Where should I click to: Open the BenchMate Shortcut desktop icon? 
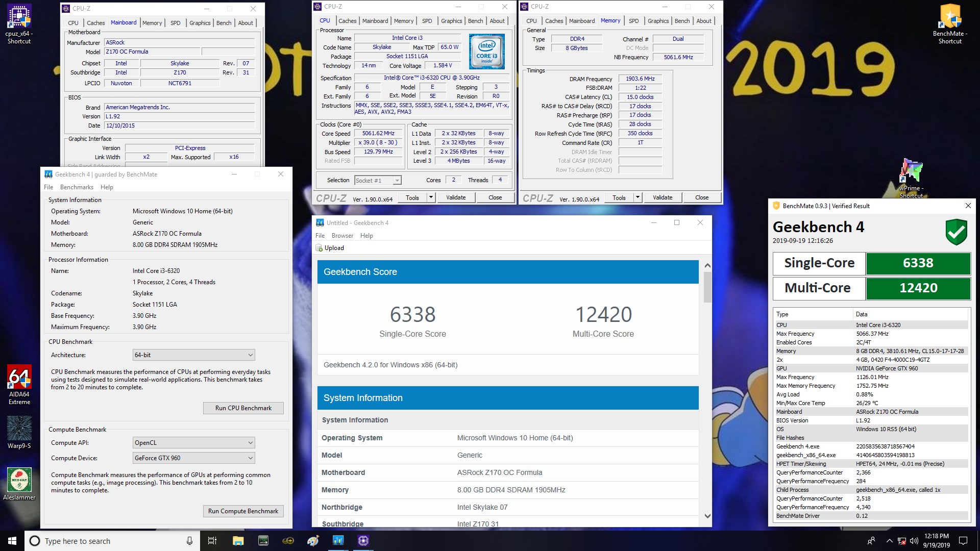tap(950, 24)
